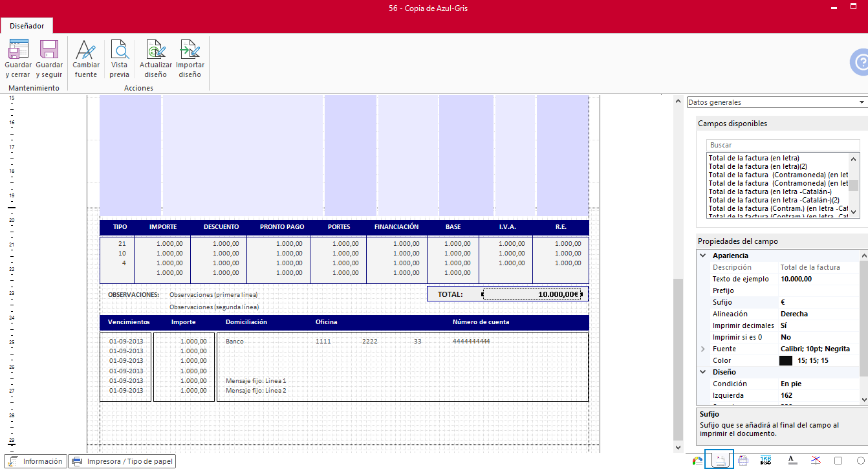Select 'Observaciones (primera línea)' field
Image resolution: width=868 pixels, height=469 pixels.
[213, 294]
